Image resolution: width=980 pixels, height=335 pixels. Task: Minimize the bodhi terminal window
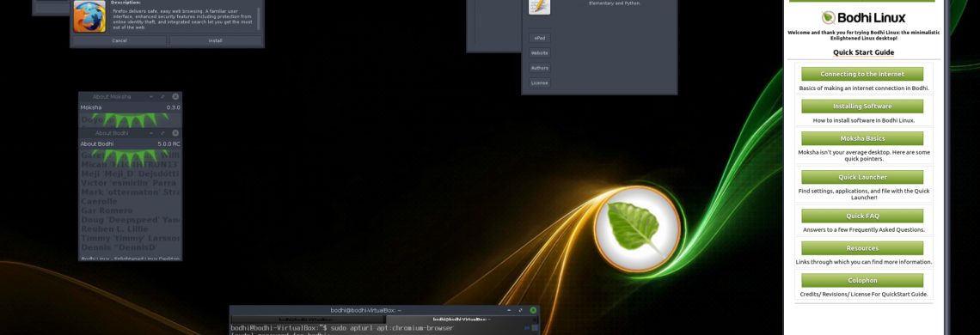click(509, 310)
